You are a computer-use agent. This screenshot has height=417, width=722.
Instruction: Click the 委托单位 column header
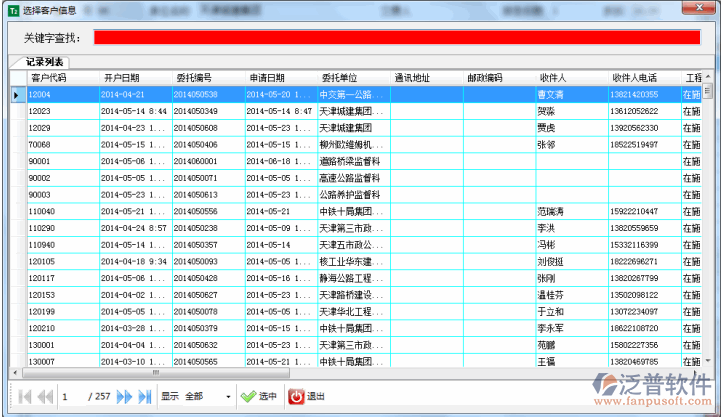click(340, 78)
